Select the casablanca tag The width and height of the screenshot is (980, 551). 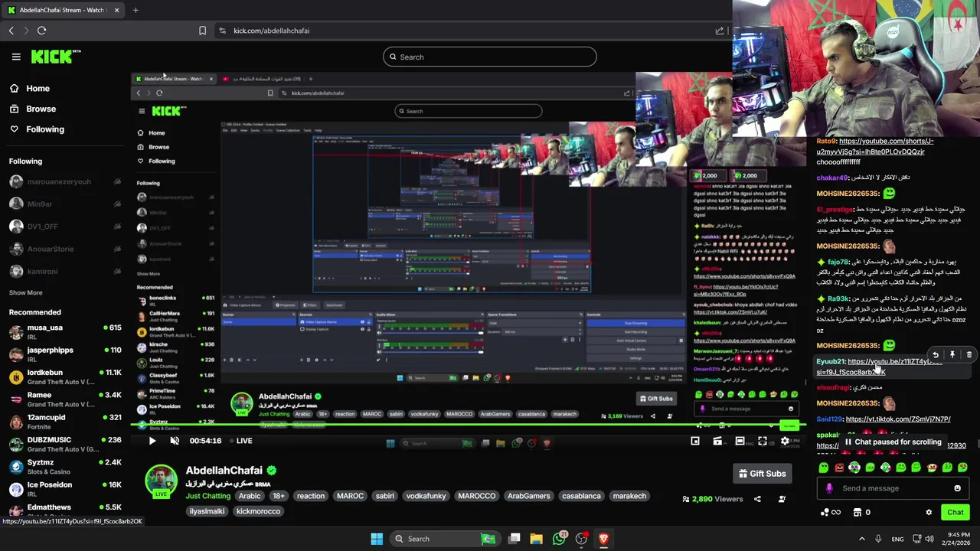(581, 496)
